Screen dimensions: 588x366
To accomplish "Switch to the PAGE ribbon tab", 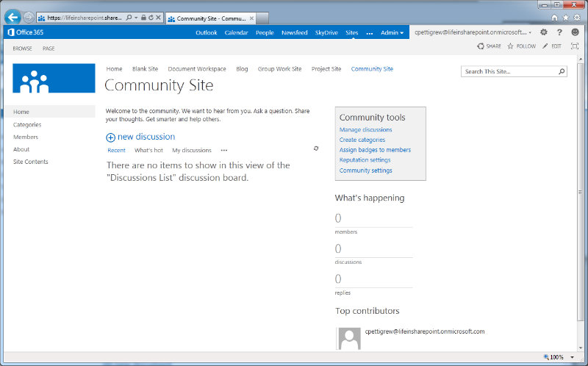I will pyautogui.click(x=49, y=49).
